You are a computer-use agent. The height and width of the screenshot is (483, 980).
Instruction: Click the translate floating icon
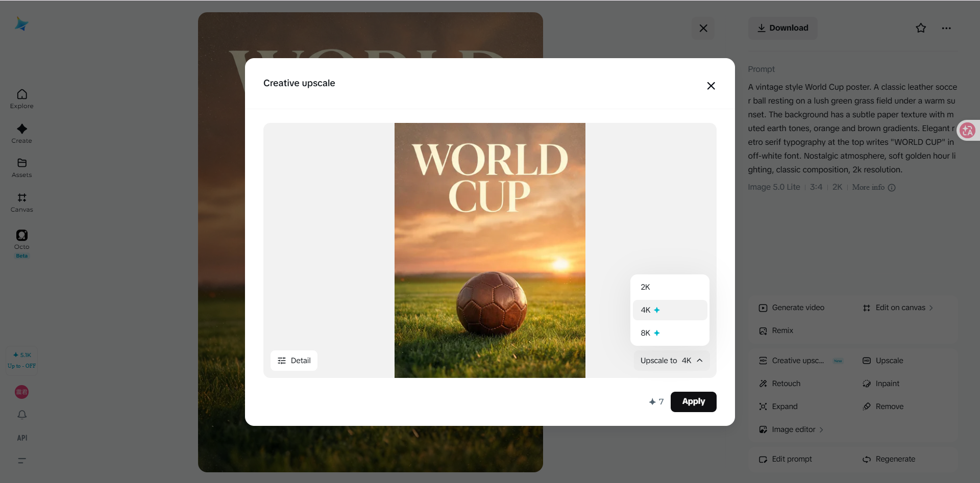(x=968, y=131)
